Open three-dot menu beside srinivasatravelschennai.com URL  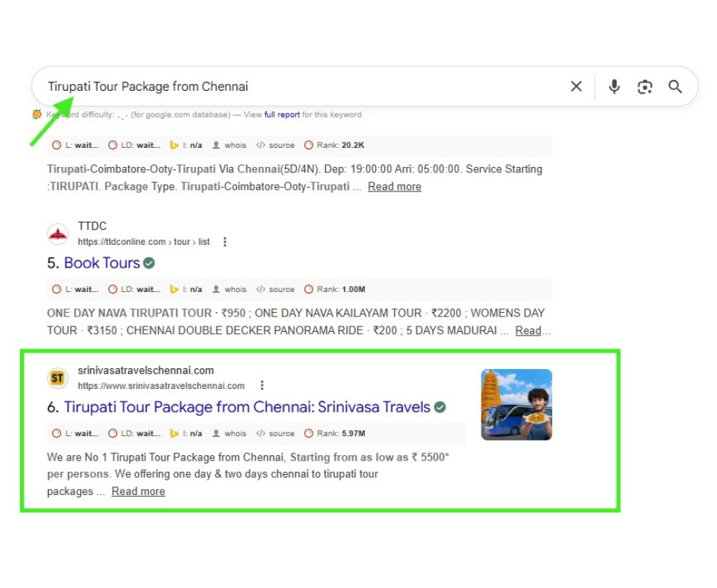click(262, 385)
